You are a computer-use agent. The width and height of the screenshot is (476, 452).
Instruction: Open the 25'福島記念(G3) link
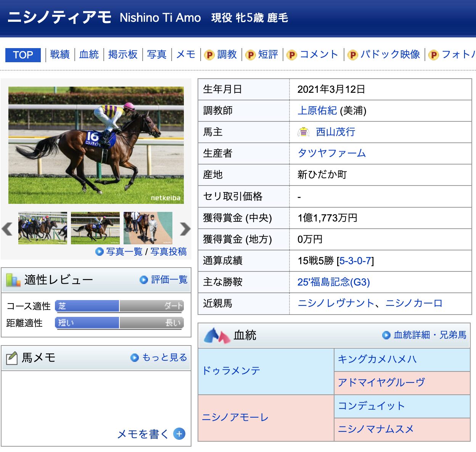[334, 282]
